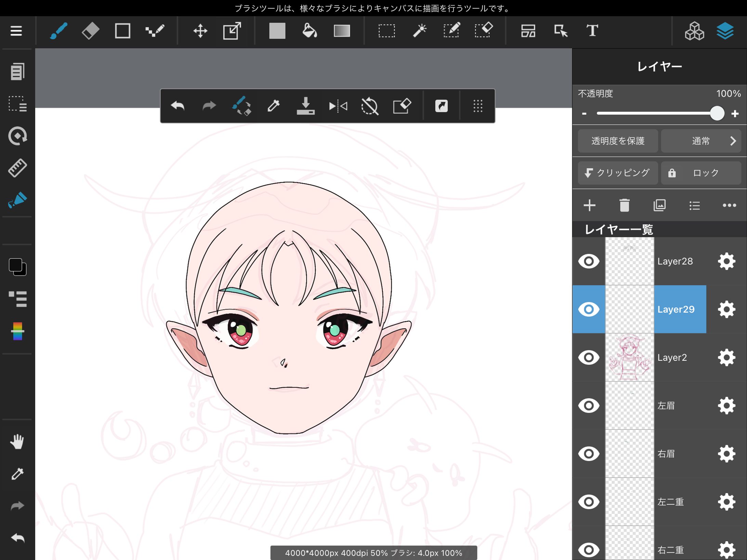Viewport: 747px width, 560px height.
Task: Open Layer29 gear settings
Action: pyautogui.click(x=726, y=309)
